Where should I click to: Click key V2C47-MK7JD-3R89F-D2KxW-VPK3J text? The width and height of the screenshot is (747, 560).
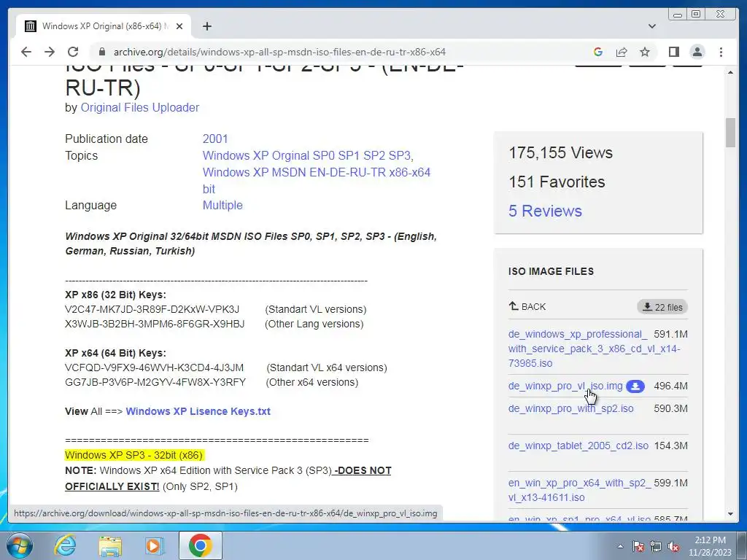tap(152, 309)
